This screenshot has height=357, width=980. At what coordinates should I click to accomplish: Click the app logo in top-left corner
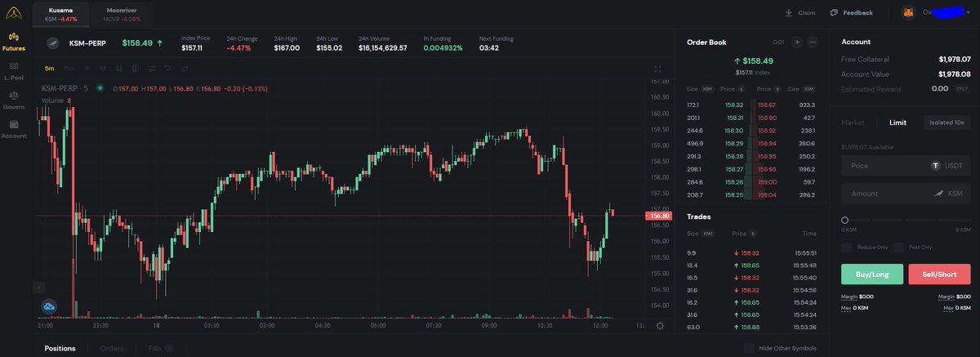[x=13, y=11]
